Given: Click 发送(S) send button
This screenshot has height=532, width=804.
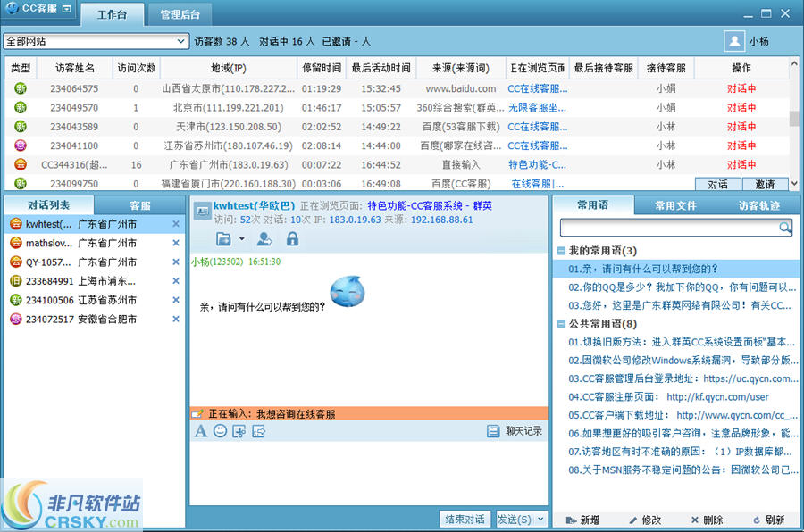Looking at the screenshot, I should tap(515, 520).
